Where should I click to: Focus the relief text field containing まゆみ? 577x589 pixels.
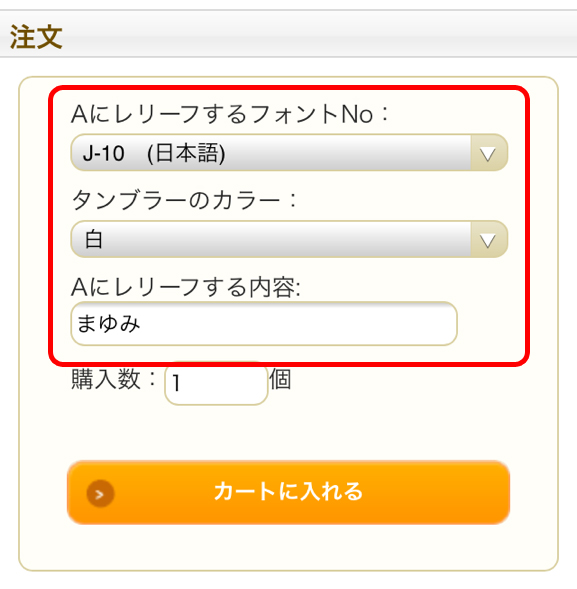264,323
